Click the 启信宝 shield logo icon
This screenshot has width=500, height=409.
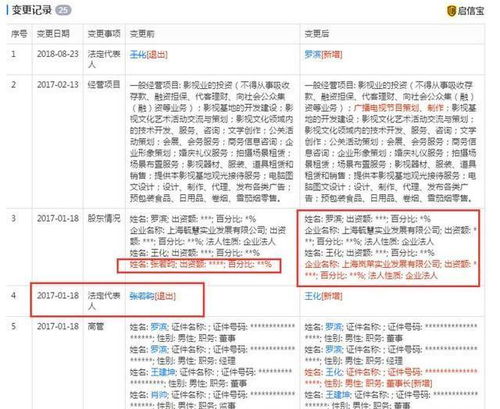pos(451,11)
